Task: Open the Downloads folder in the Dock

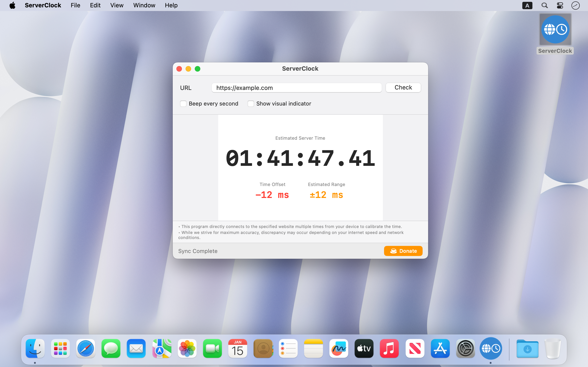Action: coord(527,349)
